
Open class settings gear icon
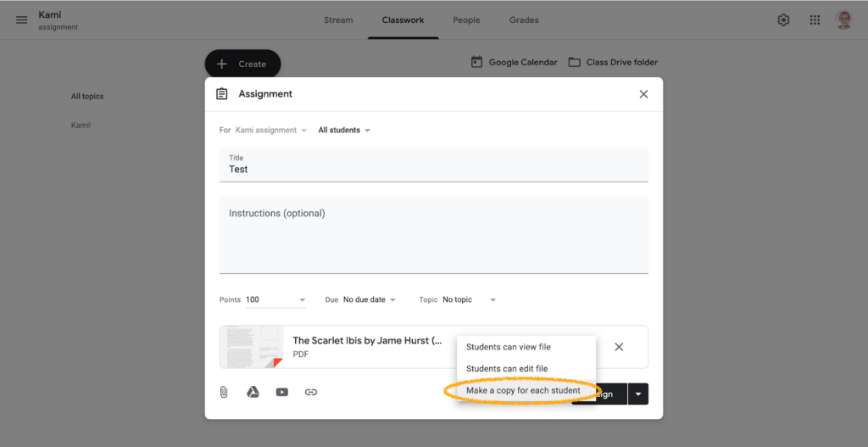point(783,20)
